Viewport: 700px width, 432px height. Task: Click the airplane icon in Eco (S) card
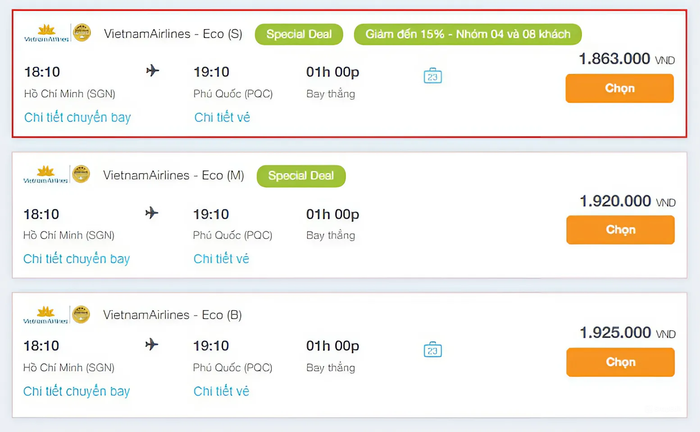click(152, 71)
